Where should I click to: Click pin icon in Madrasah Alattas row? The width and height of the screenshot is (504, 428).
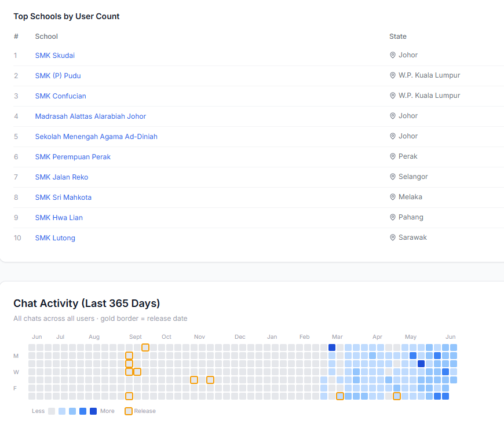pyautogui.click(x=392, y=116)
